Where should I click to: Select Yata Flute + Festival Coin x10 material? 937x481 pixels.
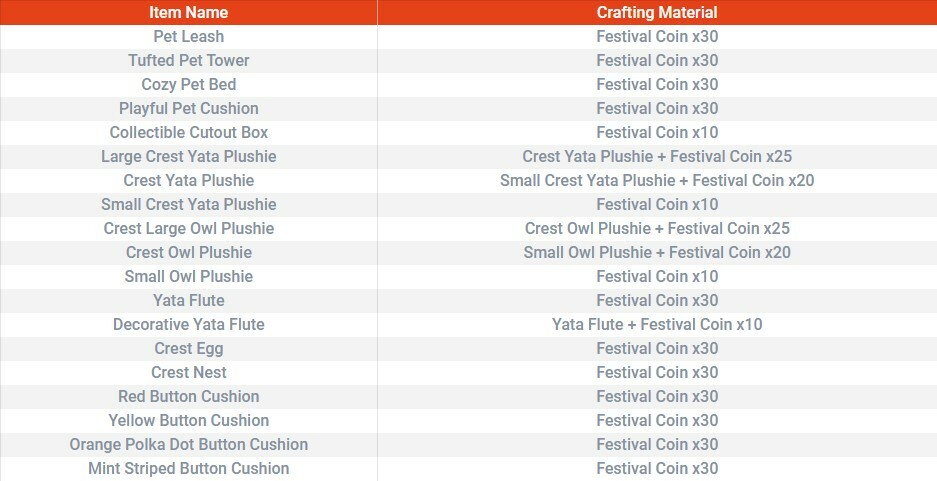[657, 324]
